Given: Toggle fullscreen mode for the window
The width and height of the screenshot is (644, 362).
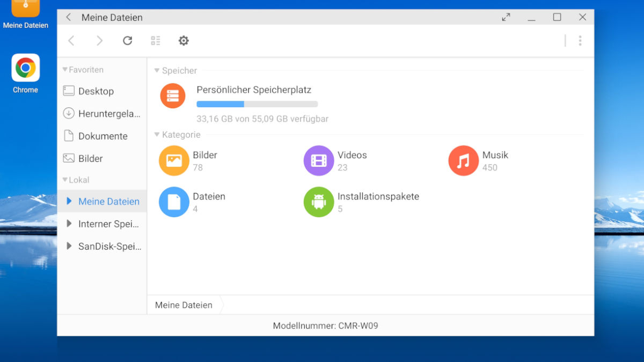Looking at the screenshot, I should coord(506,17).
